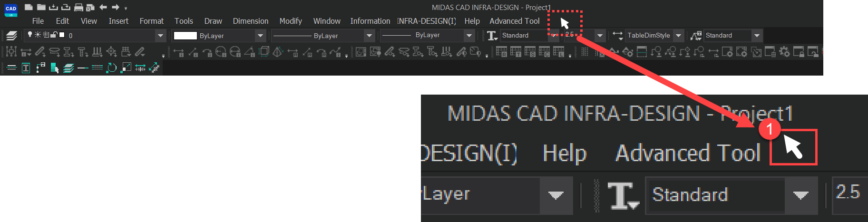Click the dimension style double-arrow icon beside TableDimStyle
The height and width of the screenshot is (222, 868).
point(617,35)
